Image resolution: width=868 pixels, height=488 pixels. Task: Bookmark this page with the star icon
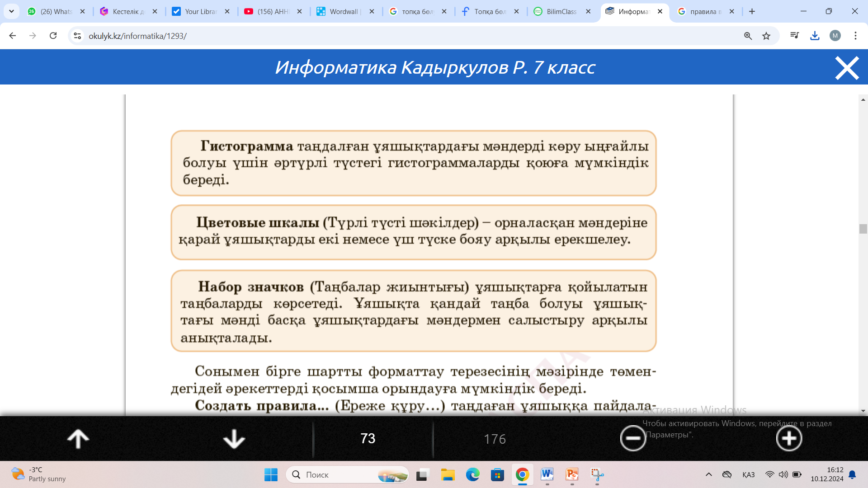[766, 36]
